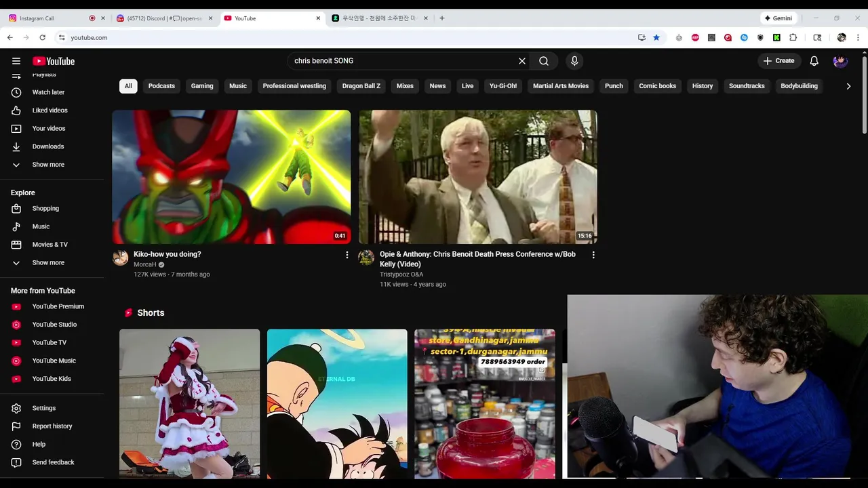Viewport: 868px width, 488px height.
Task: Reload the page in Chrome
Action: [x=42, y=37]
